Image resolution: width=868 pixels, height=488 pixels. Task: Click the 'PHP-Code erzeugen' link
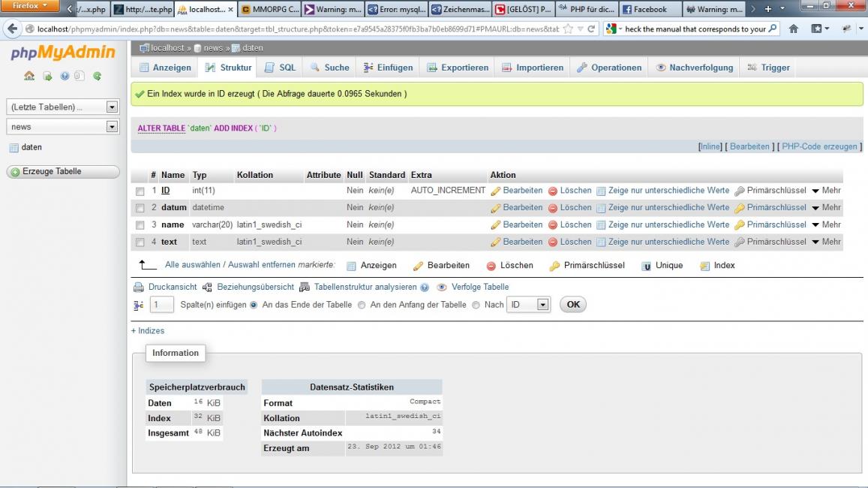click(821, 146)
